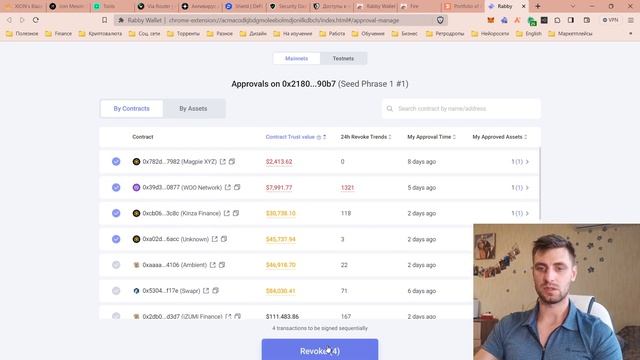Open Swapr contract external link icon
640x360 pixels.
(206, 291)
